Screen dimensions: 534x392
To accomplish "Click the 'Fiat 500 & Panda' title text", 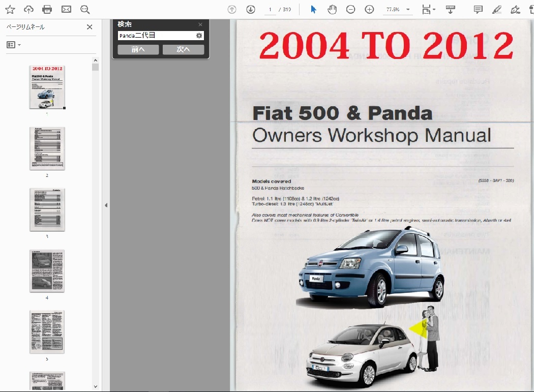I will [x=342, y=113].
